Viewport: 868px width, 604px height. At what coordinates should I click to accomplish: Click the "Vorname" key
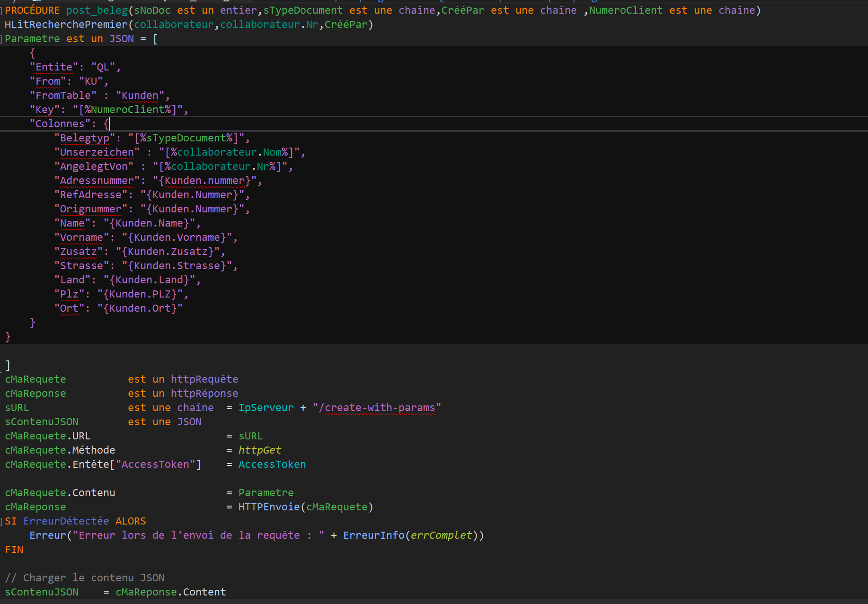(x=81, y=237)
